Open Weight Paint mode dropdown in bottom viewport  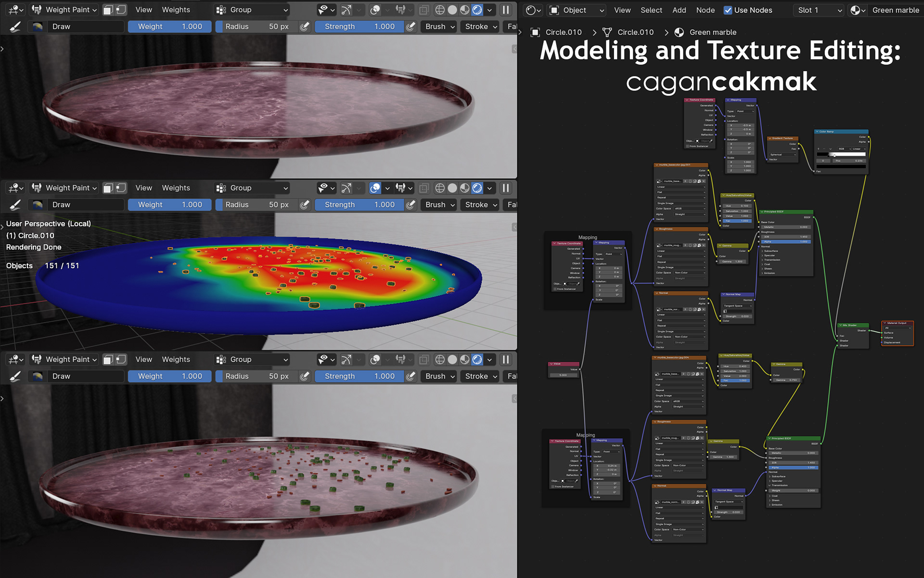[64, 359]
